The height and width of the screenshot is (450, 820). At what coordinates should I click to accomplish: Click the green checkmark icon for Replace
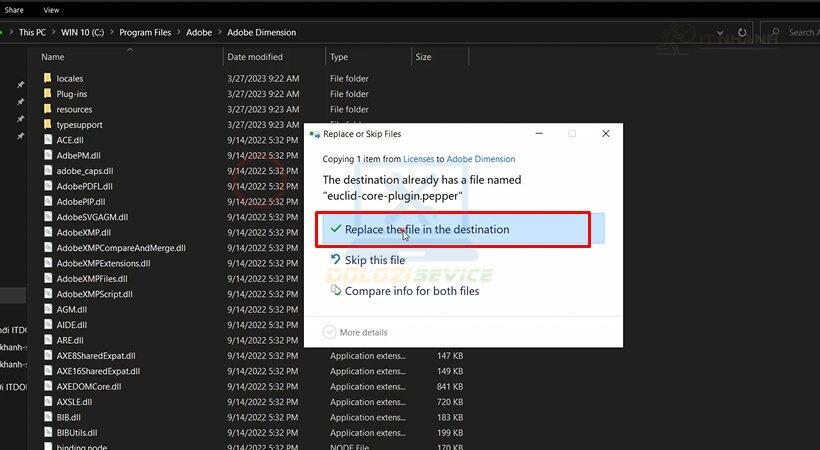335,229
